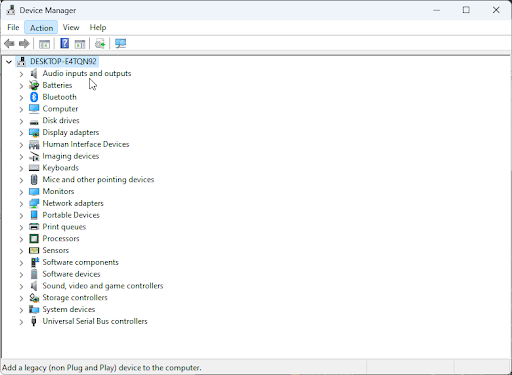Click the Processors chip icon
This screenshot has height=375, width=512.
coord(34,239)
